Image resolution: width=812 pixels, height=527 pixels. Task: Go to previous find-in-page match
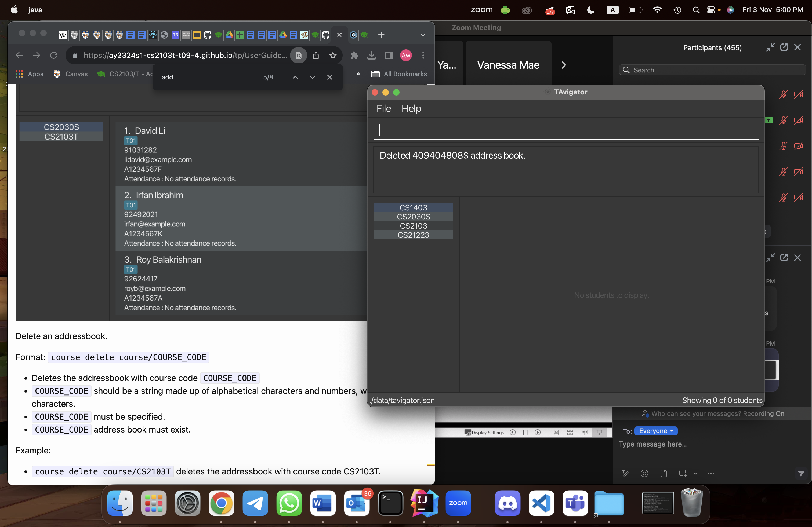pyautogui.click(x=295, y=77)
